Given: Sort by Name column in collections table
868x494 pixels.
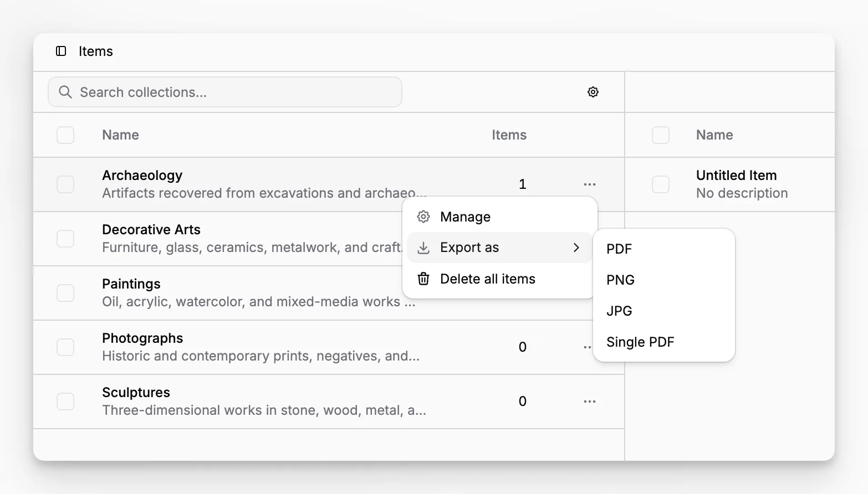Looking at the screenshot, I should [120, 135].
